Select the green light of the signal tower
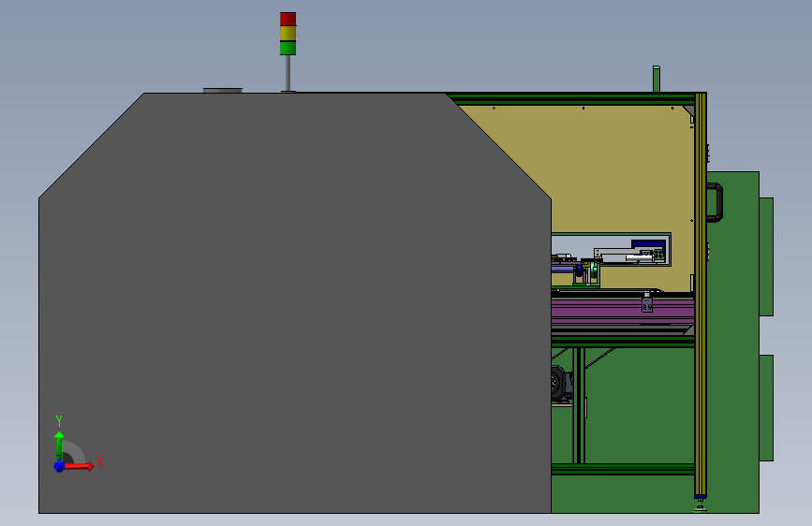 288,48
